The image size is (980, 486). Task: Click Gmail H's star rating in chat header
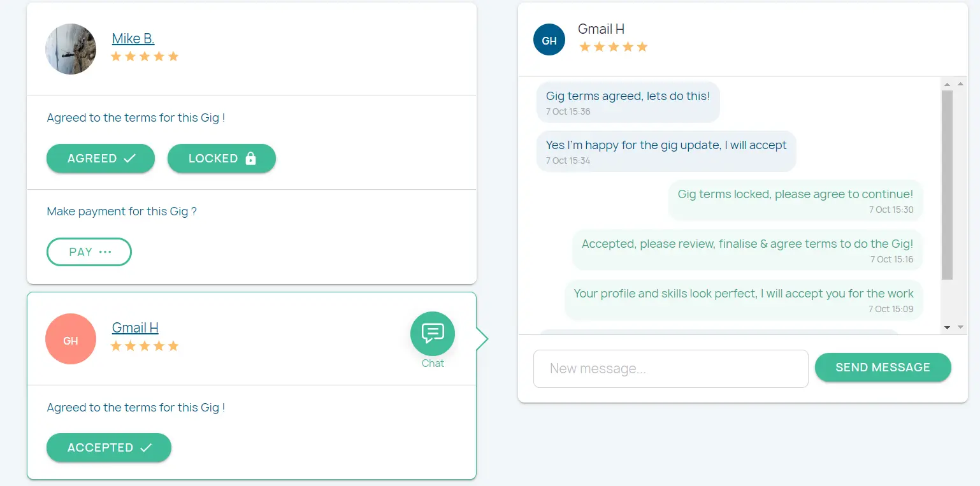[x=613, y=47]
